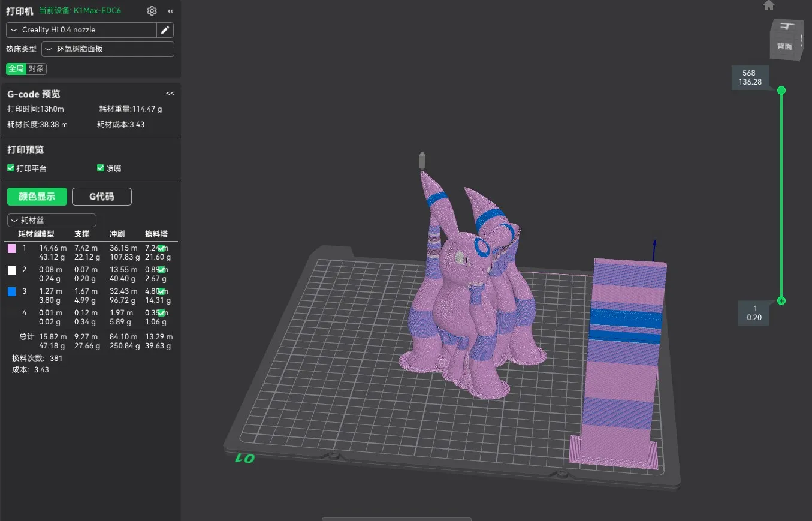Click the 冲刷 column header
The width and height of the screenshot is (812, 521).
point(117,234)
